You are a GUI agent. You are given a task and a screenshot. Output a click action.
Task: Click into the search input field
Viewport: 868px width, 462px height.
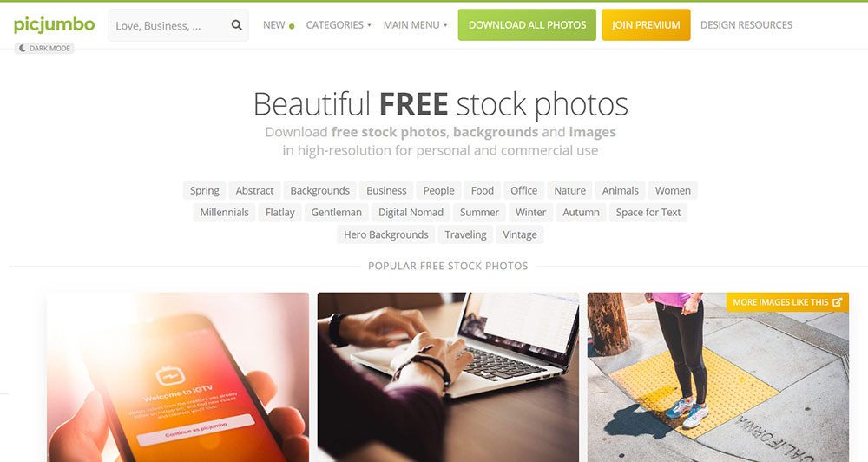[169, 25]
